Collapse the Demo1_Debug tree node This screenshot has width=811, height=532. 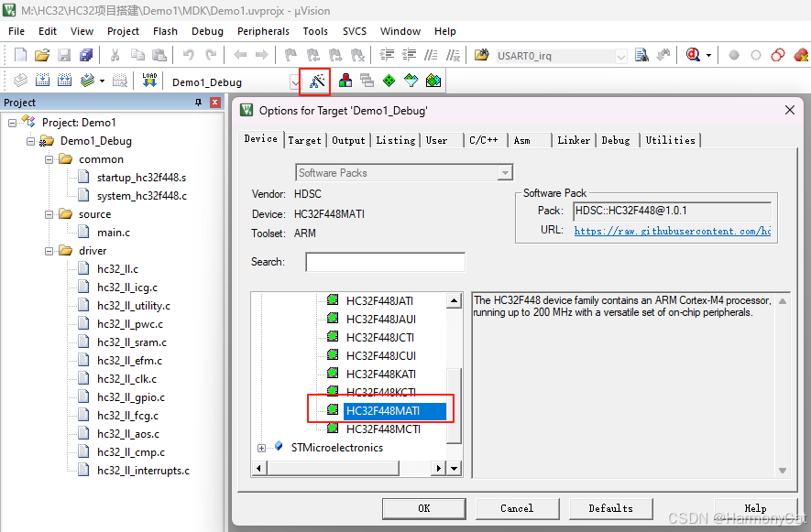pyautogui.click(x=30, y=141)
